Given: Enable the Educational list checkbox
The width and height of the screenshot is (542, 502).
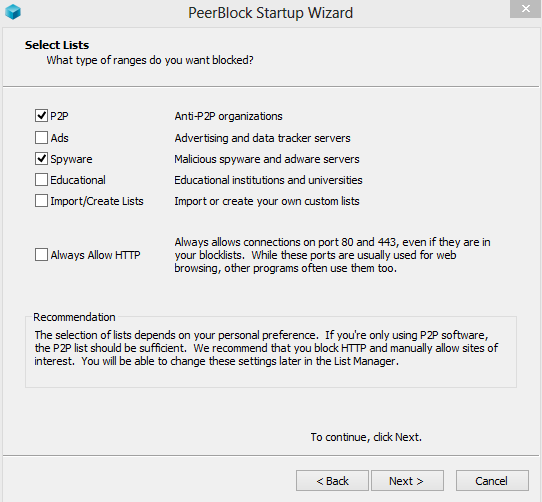Looking at the screenshot, I should 41,180.
